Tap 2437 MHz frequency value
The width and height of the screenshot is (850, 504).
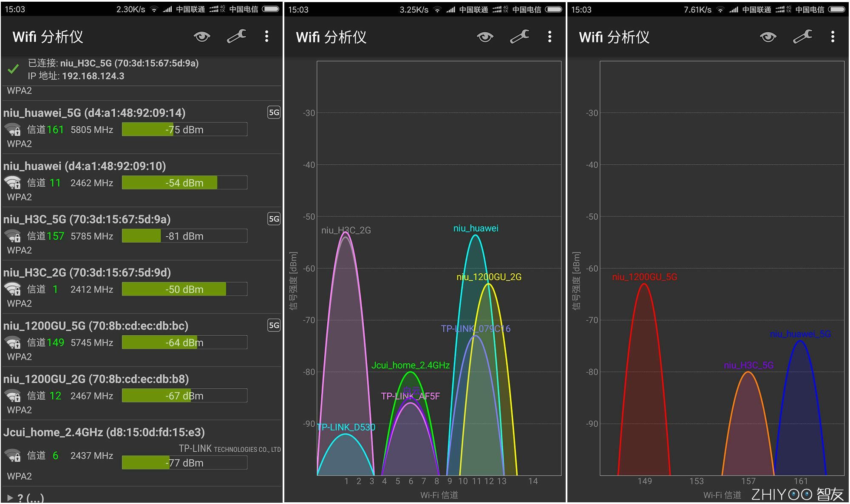(x=92, y=456)
